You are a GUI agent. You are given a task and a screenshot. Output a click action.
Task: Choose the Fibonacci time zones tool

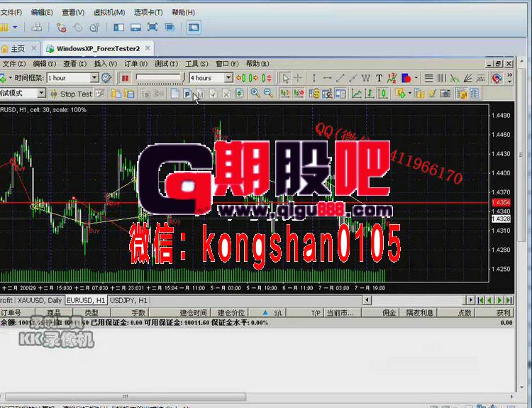pyautogui.click(x=441, y=79)
